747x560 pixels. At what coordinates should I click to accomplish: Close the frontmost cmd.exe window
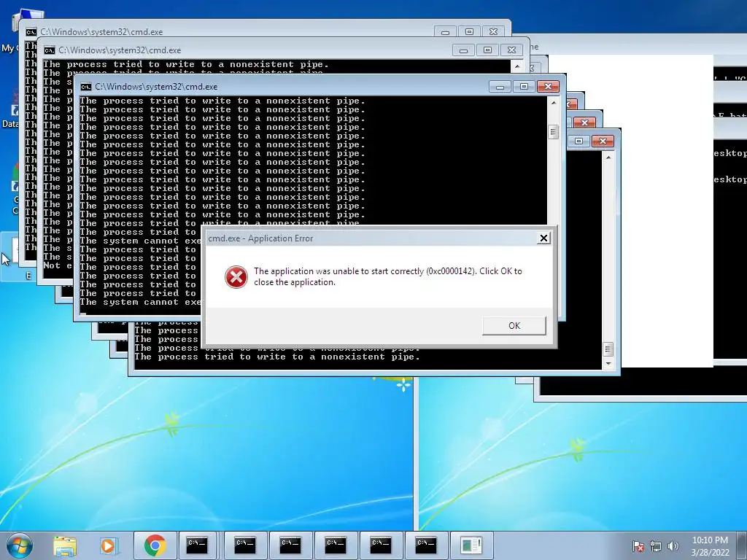[548, 87]
